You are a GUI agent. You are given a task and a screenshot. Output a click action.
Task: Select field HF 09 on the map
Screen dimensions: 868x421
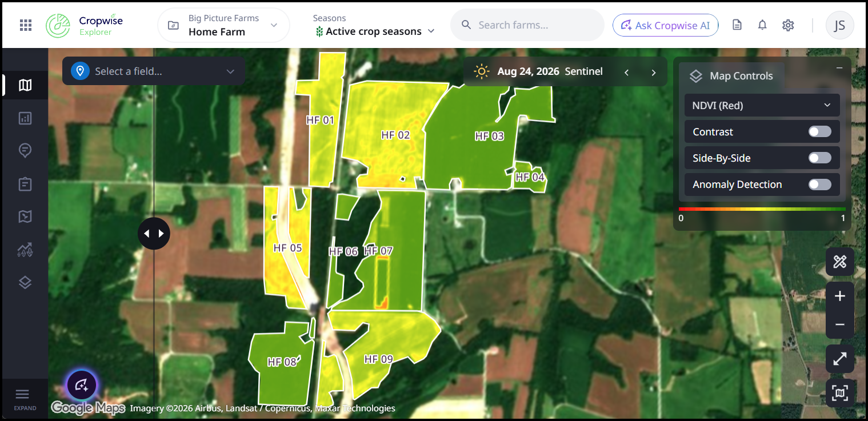point(379,359)
